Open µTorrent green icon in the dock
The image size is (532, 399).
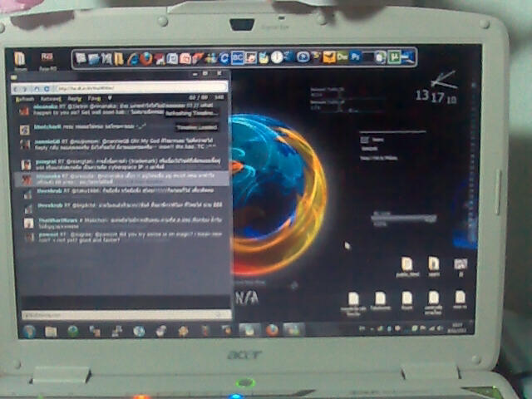[x=393, y=57]
